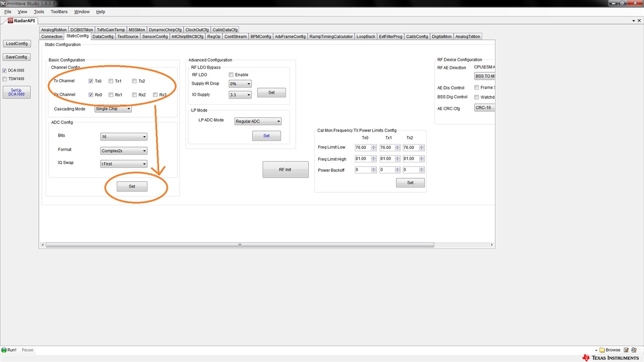Enable the AE Dis Control Frame checkbox
Image resolution: width=644 pixels, height=362 pixels.
click(x=476, y=87)
